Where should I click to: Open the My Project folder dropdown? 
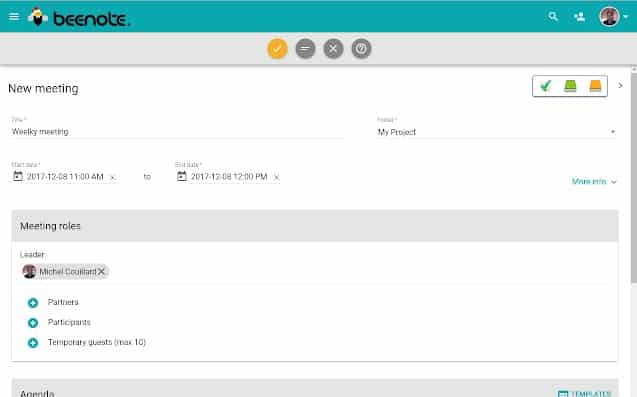point(496,132)
